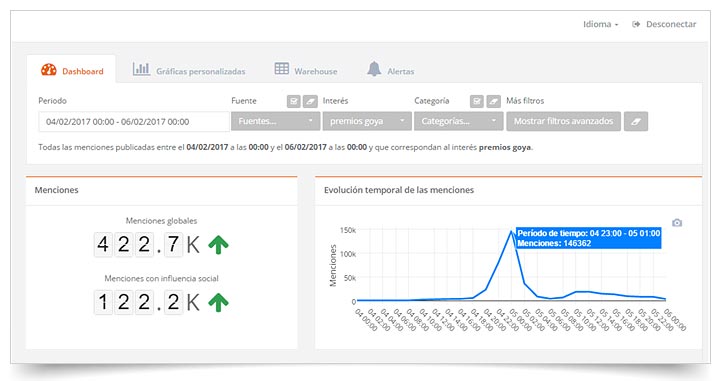Click the peak point of the mentions line
This screenshot has height=381, width=720.
point(511,231)
